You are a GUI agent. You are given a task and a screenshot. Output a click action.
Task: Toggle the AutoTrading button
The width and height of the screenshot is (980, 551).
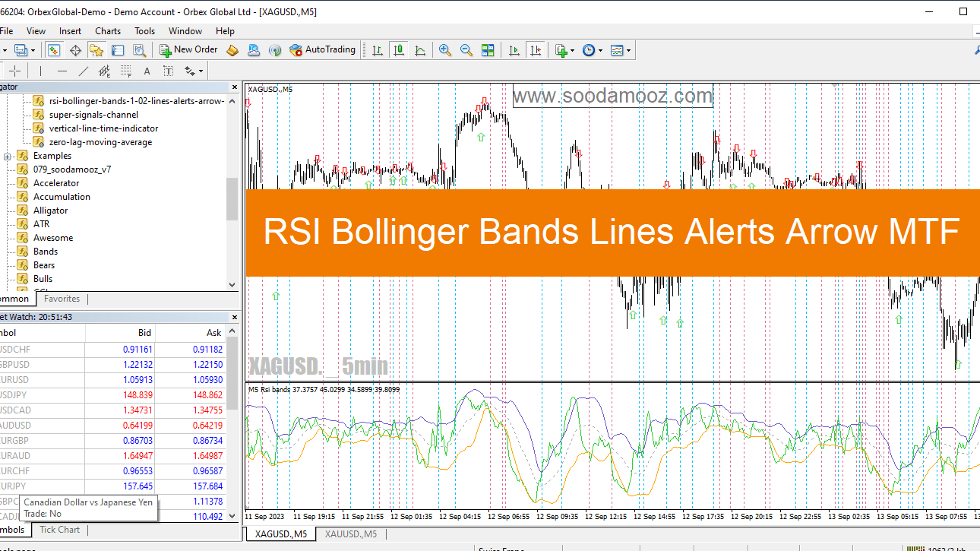(x=322, y=49)
